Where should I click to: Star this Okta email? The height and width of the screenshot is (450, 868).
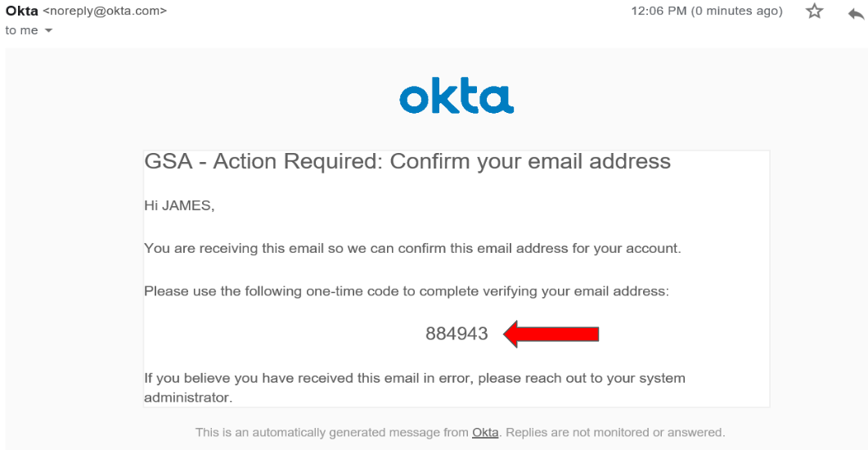pyautogui.click(x=814, y=11)
